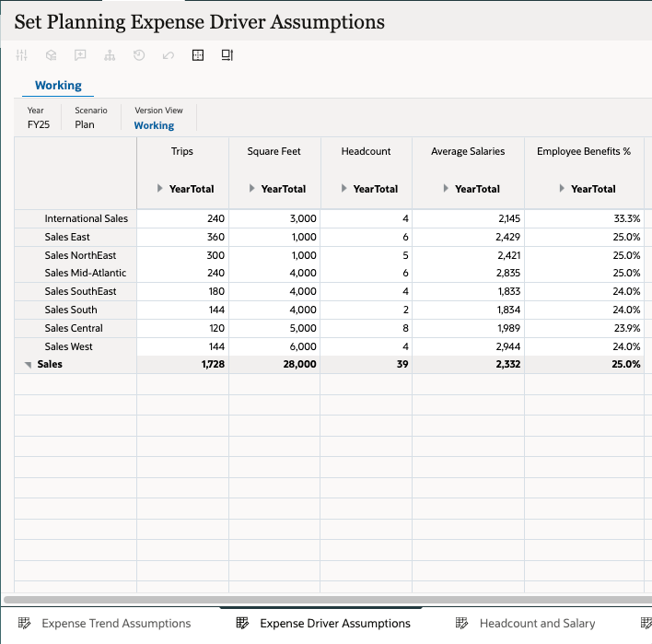
Task: Expand YearTotal under Average Salaries
Action: click(x=446, y=189)
